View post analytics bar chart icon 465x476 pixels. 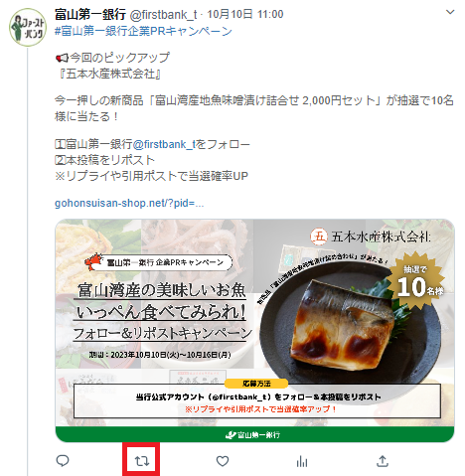pos(302,461)
